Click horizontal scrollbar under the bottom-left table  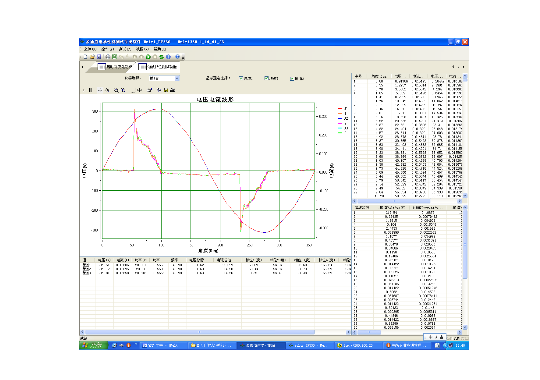point(215,332)
